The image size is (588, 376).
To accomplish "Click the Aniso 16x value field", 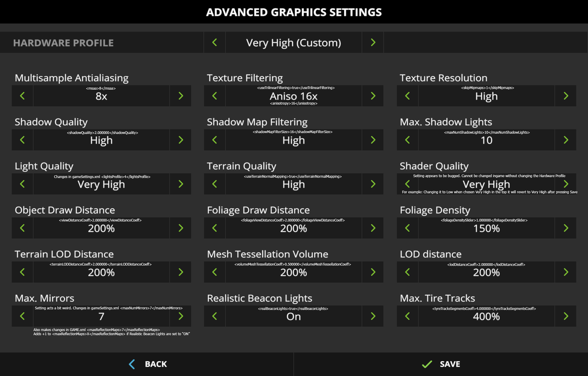I will (x=294, y=96).
